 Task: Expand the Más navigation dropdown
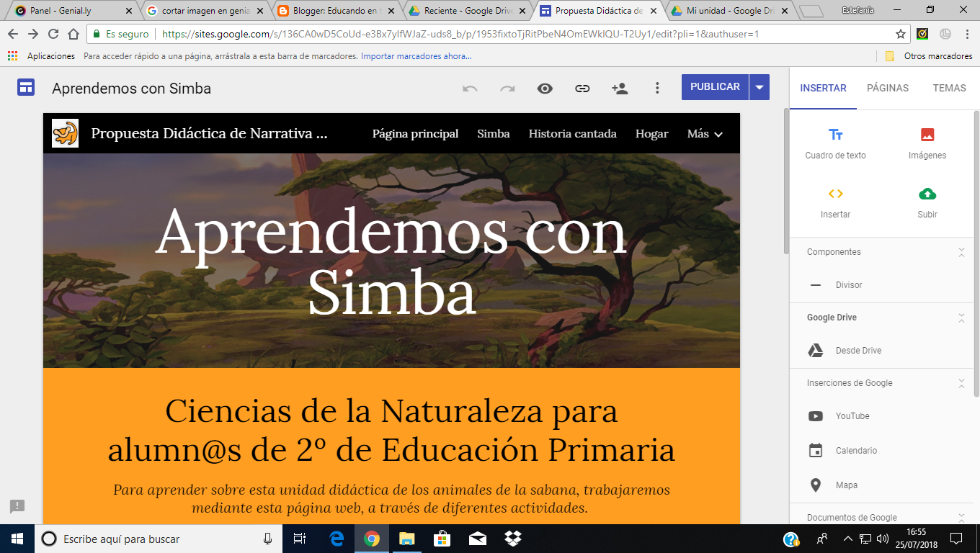(705, 134)
